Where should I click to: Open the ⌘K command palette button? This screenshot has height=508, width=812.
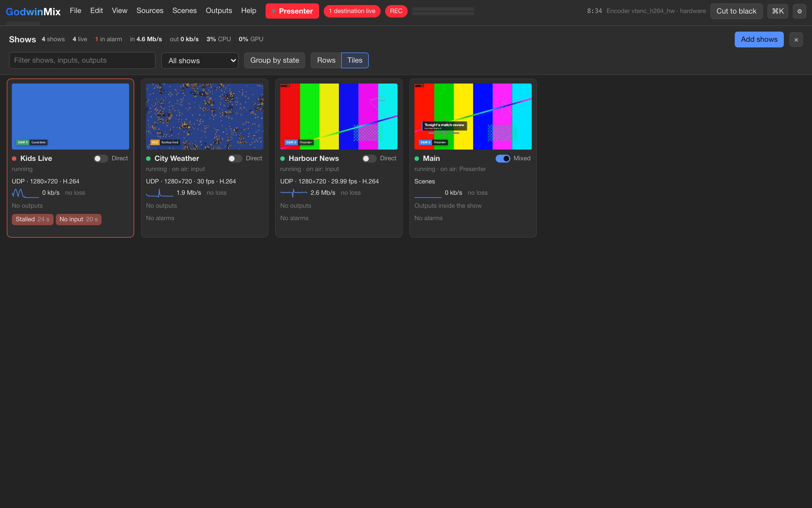[777, 11]
